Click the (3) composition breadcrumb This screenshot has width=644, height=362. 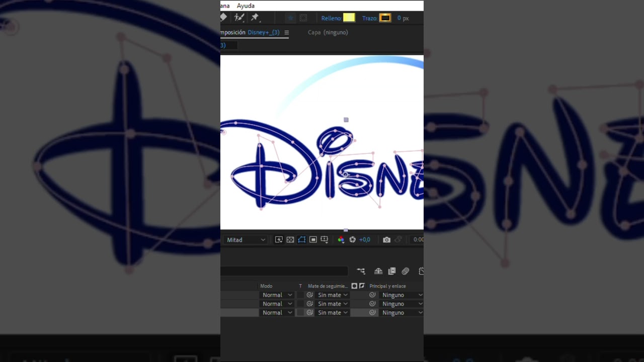click(223, 45)
